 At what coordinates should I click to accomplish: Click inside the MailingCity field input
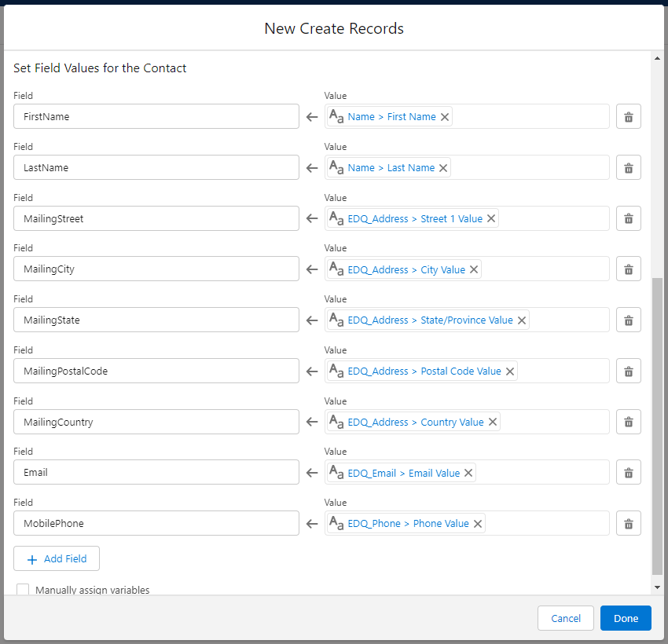pos(156,269)
